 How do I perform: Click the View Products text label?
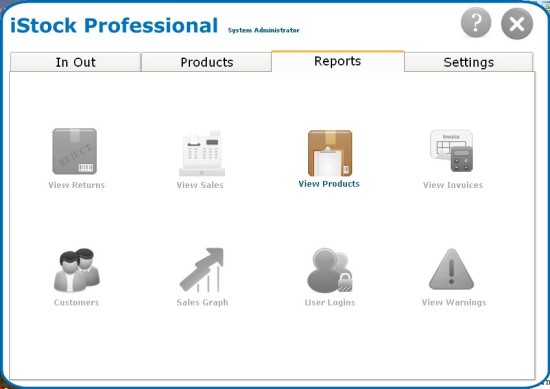[x=329, y=184]
